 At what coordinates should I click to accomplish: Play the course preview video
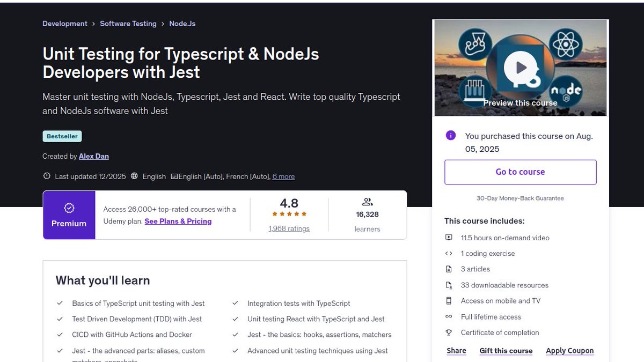(520, 68)
